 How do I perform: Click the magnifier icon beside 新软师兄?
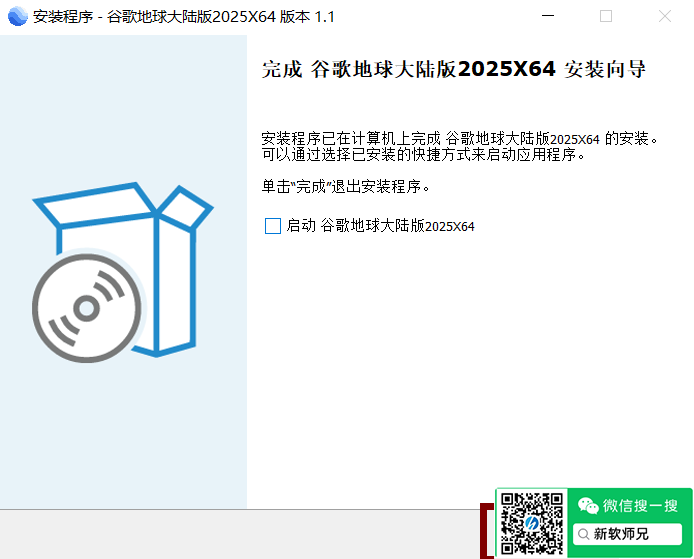(583, 534)
